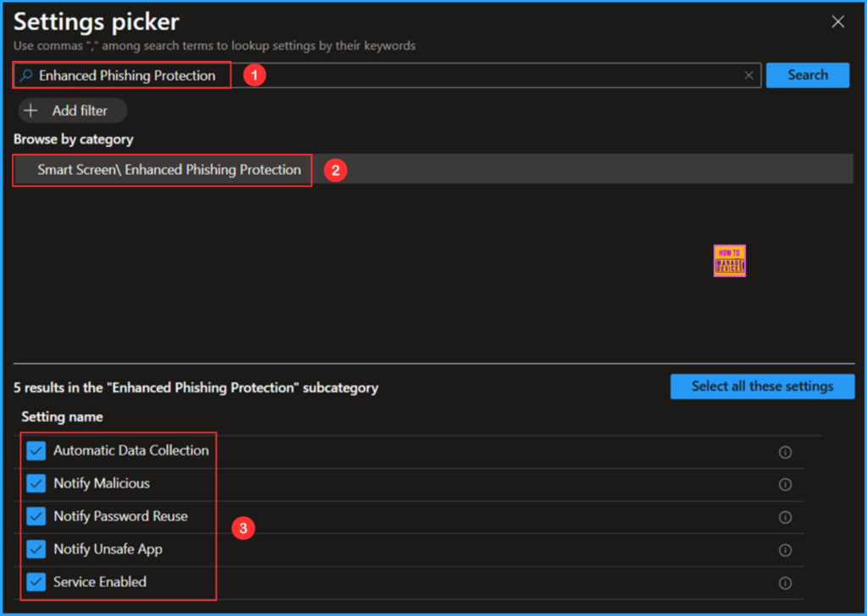This screenshot has width=867, height=616.
Task: Select Smart Screen\ Enhanced Phishing Protection category
Action: (x=433, y=169)
